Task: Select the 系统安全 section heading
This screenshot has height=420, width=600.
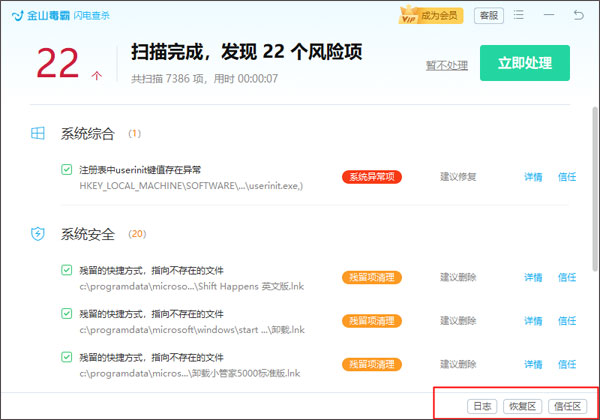Action: coord(88,234)
